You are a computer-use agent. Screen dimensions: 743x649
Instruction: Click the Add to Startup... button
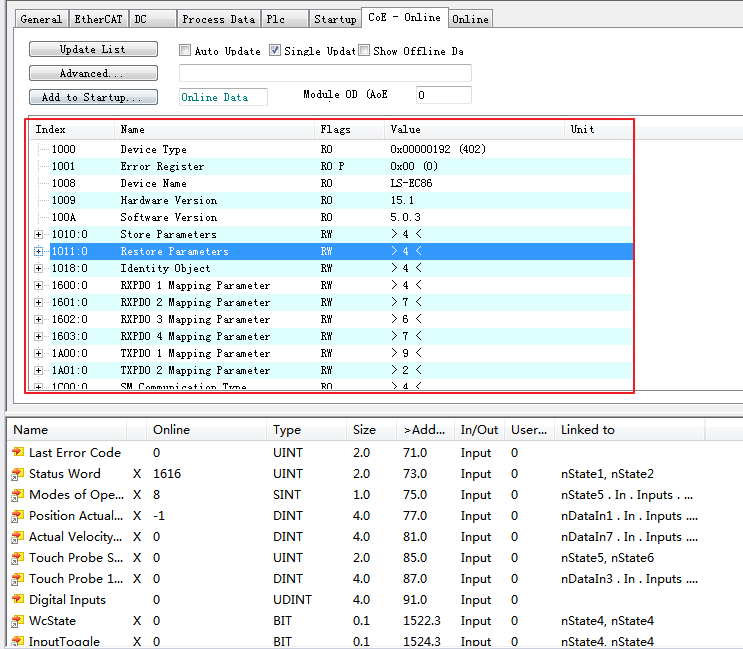click(93, 97)
